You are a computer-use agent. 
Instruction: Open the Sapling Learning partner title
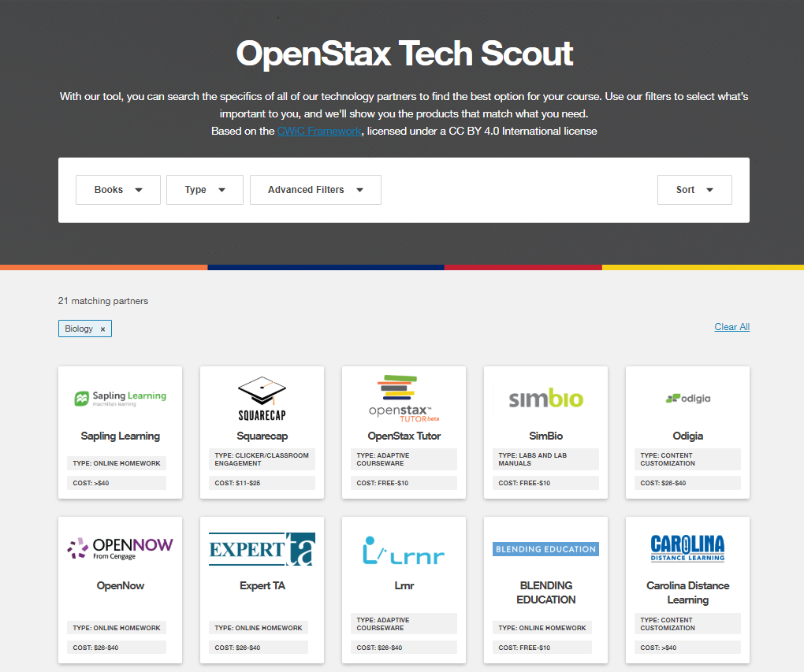coord(121,436)
